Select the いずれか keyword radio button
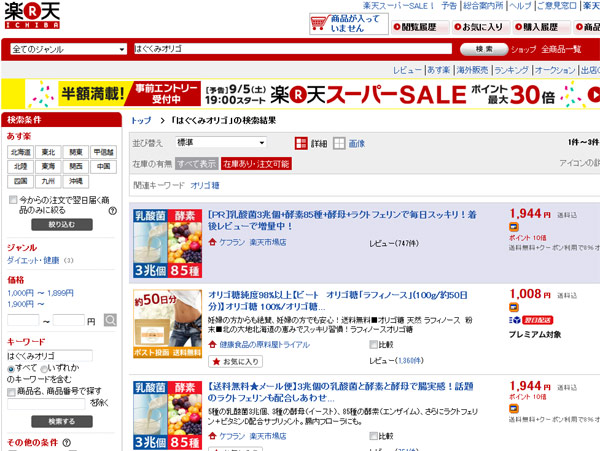Image resolution: width=600 pixels, height=451 pixels. [44, 369]
